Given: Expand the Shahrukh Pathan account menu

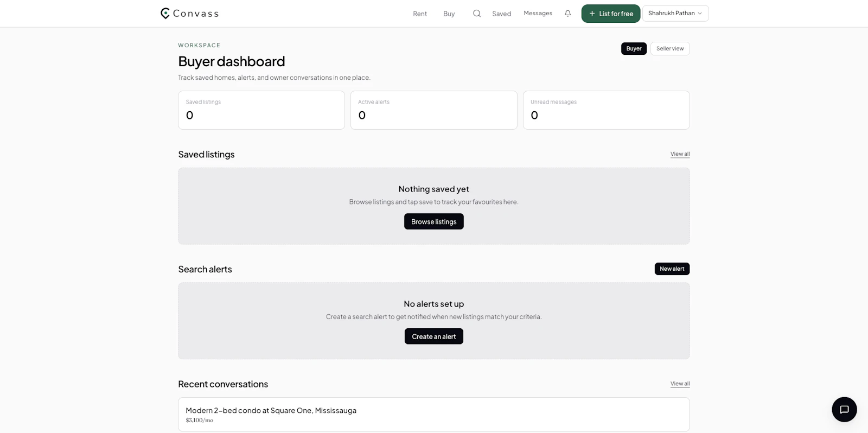Looking at the screenshot, I should [x=675, y=14].
